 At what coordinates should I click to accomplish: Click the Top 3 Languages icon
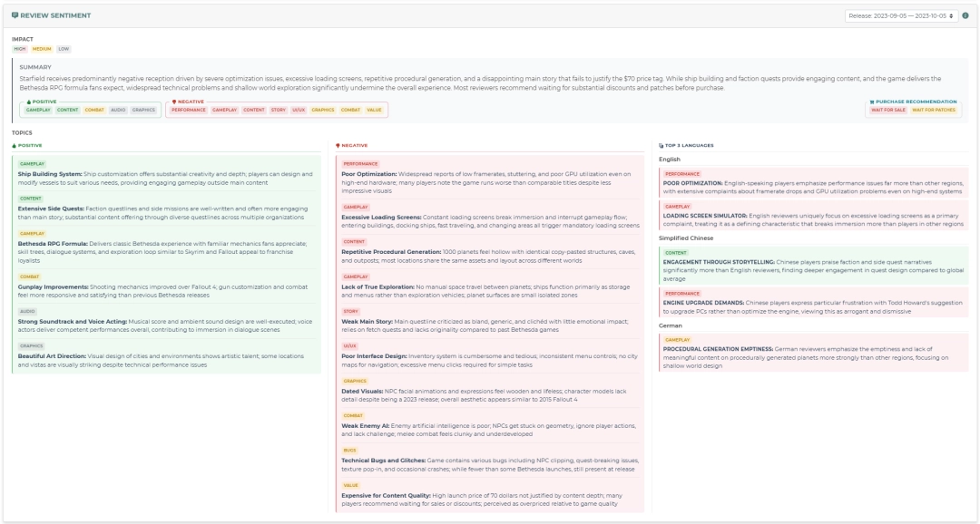pyautogui.click(x=661, y=145)
